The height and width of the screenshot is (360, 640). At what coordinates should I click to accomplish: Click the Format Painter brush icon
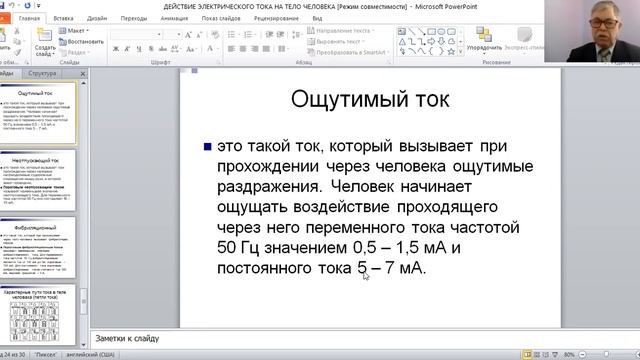pyautogui.click(x=17, y=52)
